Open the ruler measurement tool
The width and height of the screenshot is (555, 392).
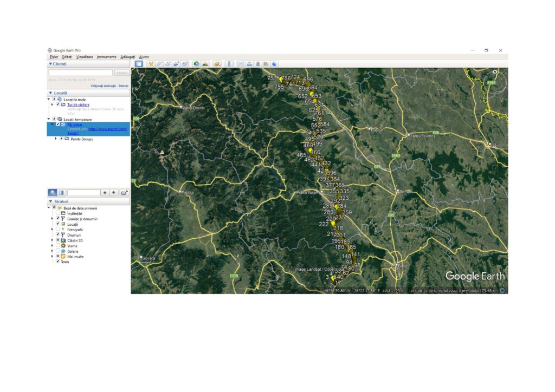tap(229, 64)
